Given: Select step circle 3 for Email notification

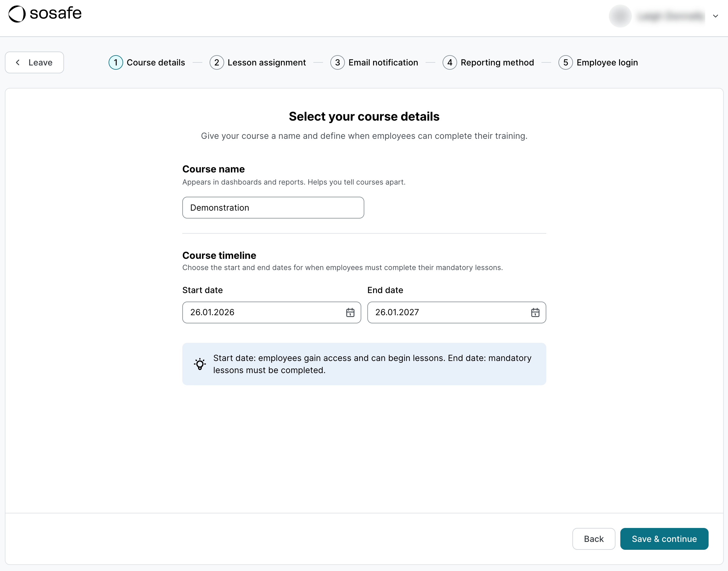Looking at the screenshot, I should (338, 62).
